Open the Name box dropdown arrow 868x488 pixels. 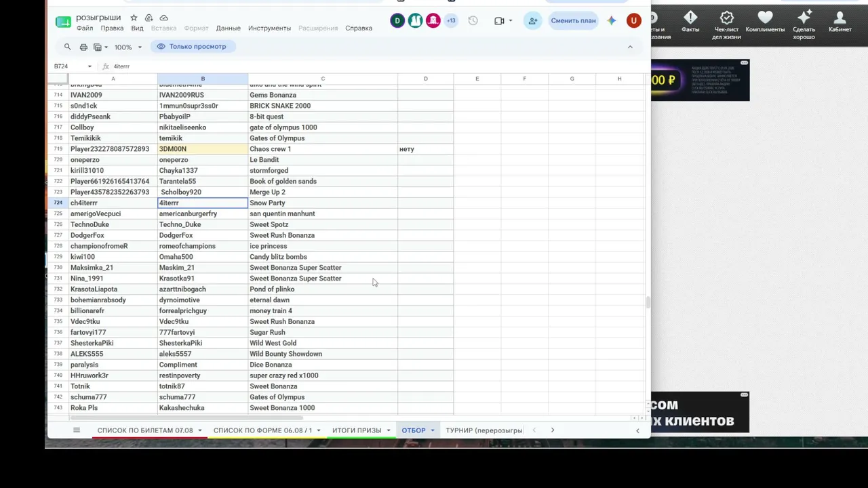(x=90, y=66)
